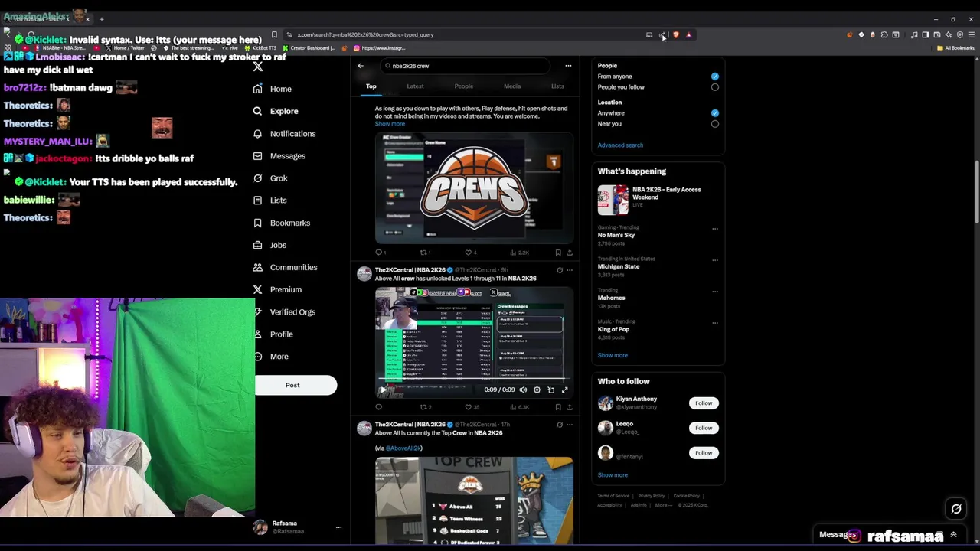Screen dimensions: 980x551
Task: Switch to the Lists search tab
Action: (x=557, y=86)
